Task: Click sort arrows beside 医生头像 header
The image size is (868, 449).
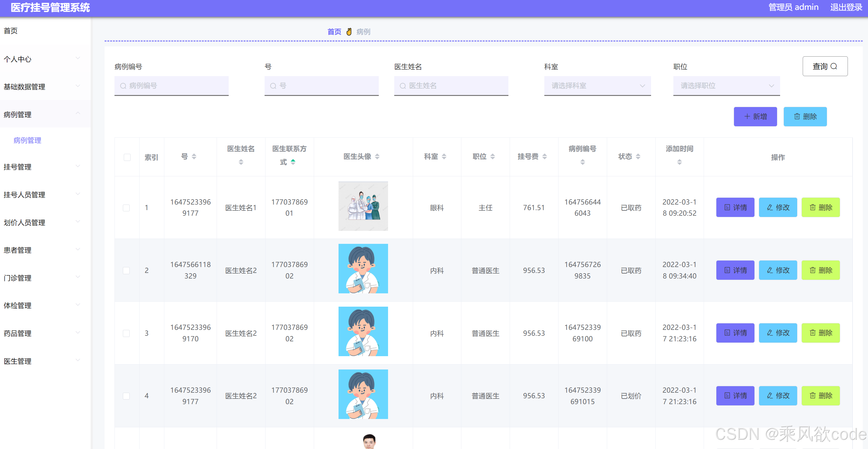Action: pyautogui.click(x=377, y=157)
